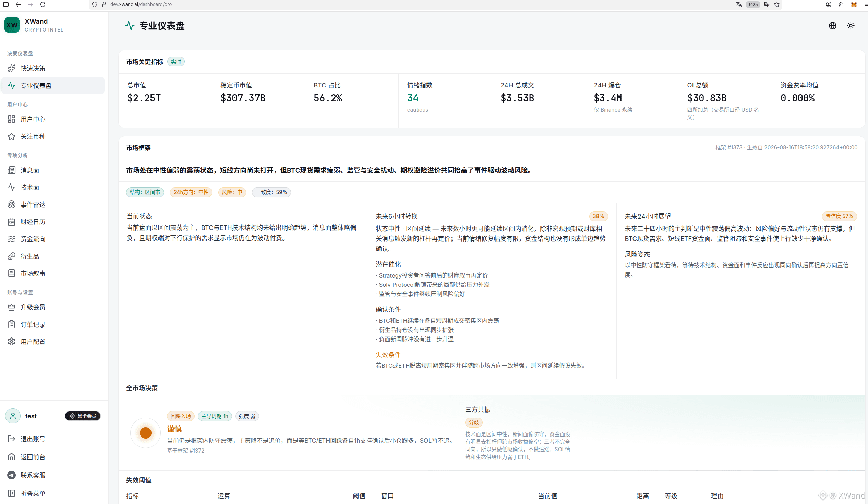Viewport: 868px width, 504px height.
Task: Click 总市值 value $2.25T
Action: tap(144, 98)
